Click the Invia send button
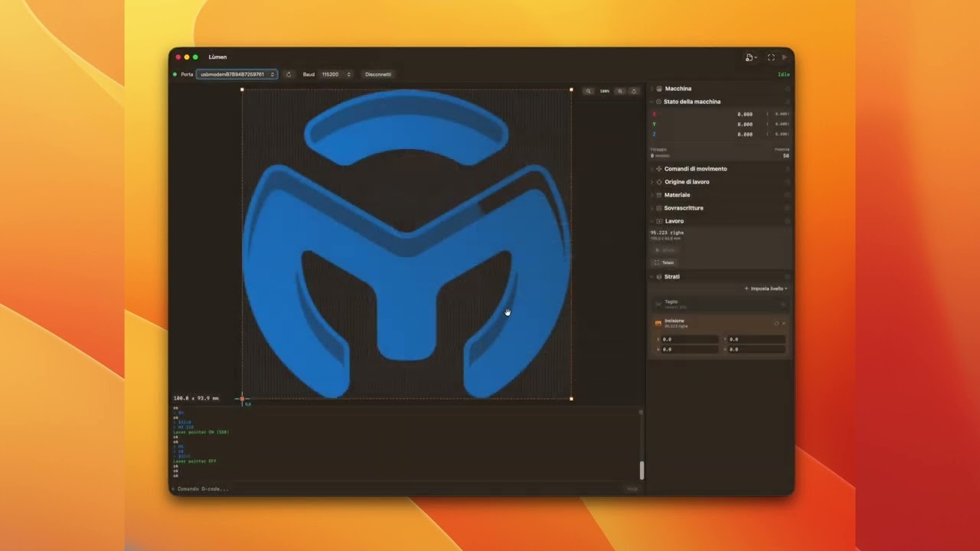 (x=632, y=488)
